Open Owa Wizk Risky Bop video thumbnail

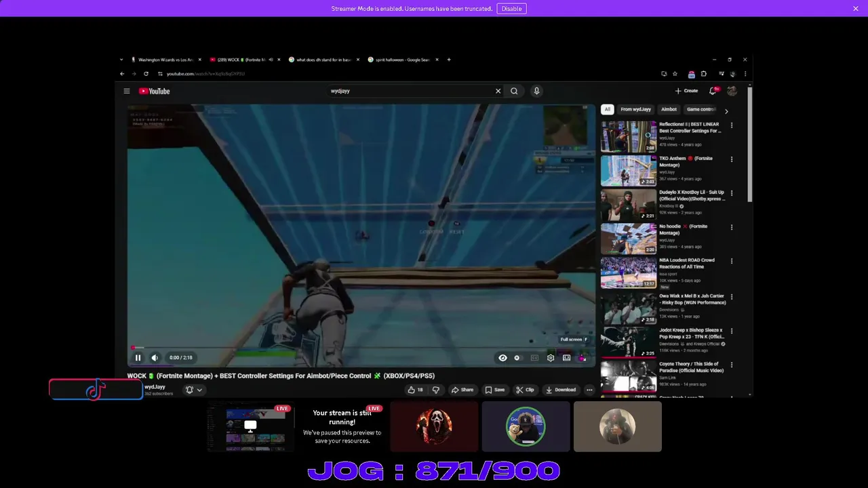coord(629,308)
